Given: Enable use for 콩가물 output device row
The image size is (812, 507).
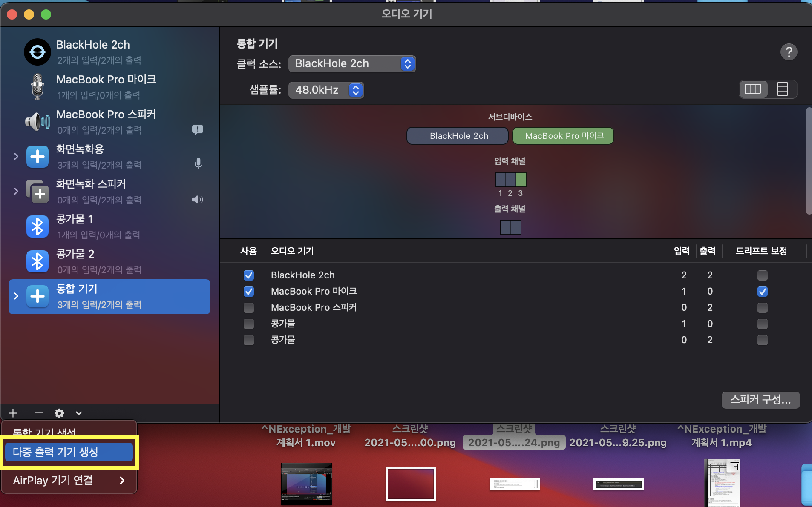Looking at the screenshot, I should (x=249, y=340).
